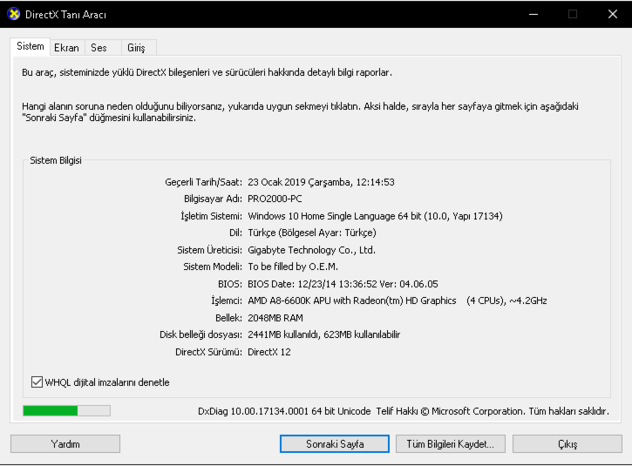Image resolution: width=632 pixels, height=466 pixels.
Task: Click Türkçe (Bölgesel Ayar: Türkçe) value
Action: [312, 233]
